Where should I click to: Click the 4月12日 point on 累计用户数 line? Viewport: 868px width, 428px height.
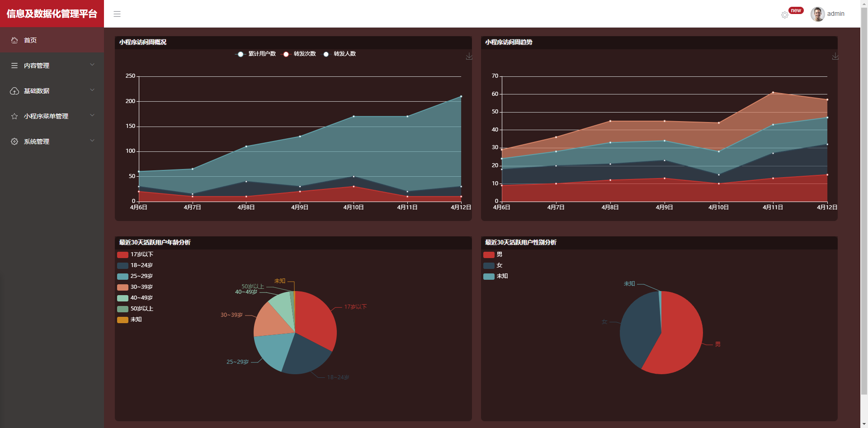tap(461, 96)
